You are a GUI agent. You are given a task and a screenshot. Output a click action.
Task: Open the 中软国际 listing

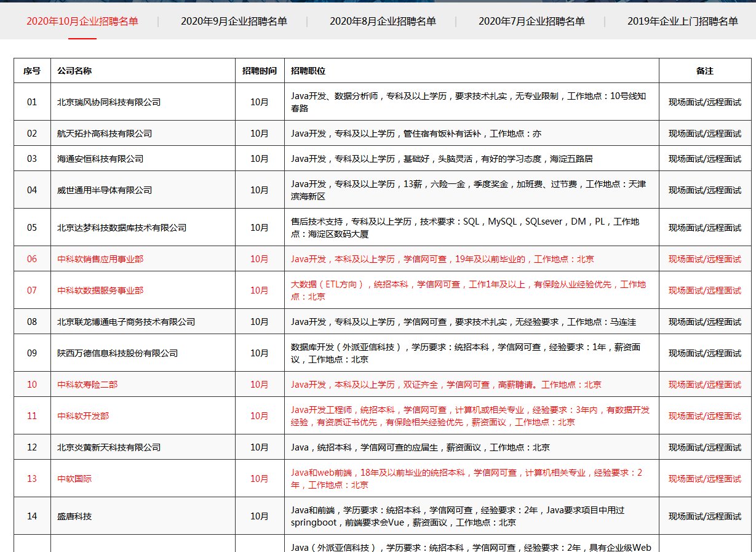pos(72,478)
